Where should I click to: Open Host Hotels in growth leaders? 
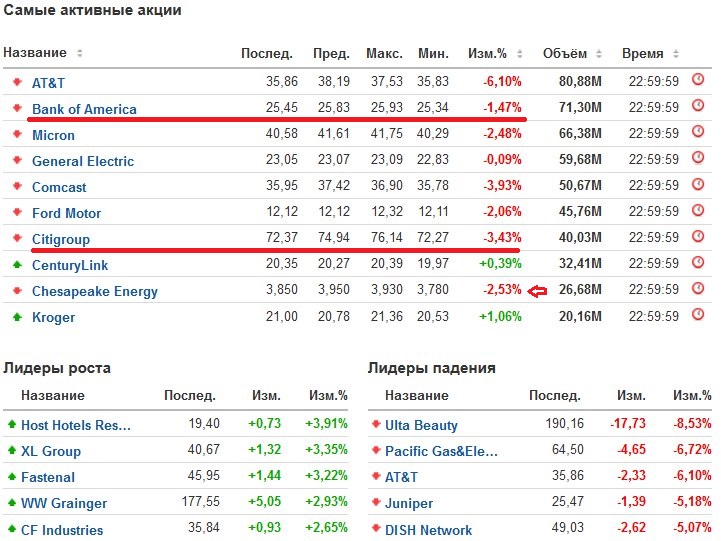tap(76, 425)
